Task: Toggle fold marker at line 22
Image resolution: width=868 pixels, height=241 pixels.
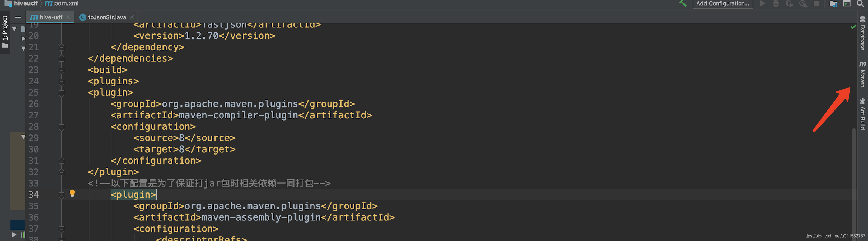Action: [61, 59]
